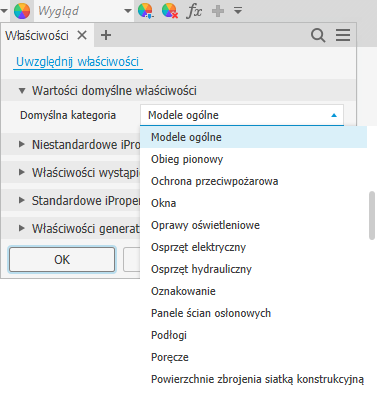This screenshot has width=377, height=393.
Task: Click the appearance color wheel icon
Action: coord(22,11)
